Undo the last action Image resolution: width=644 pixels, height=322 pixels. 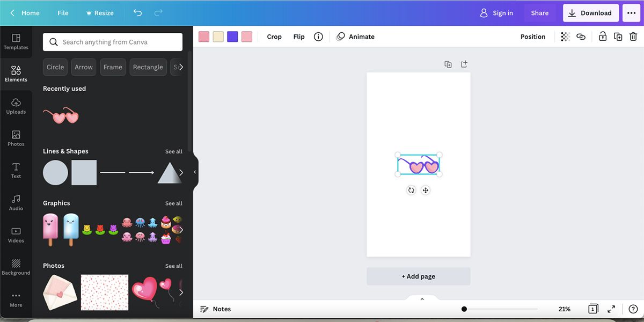(137, 12)
